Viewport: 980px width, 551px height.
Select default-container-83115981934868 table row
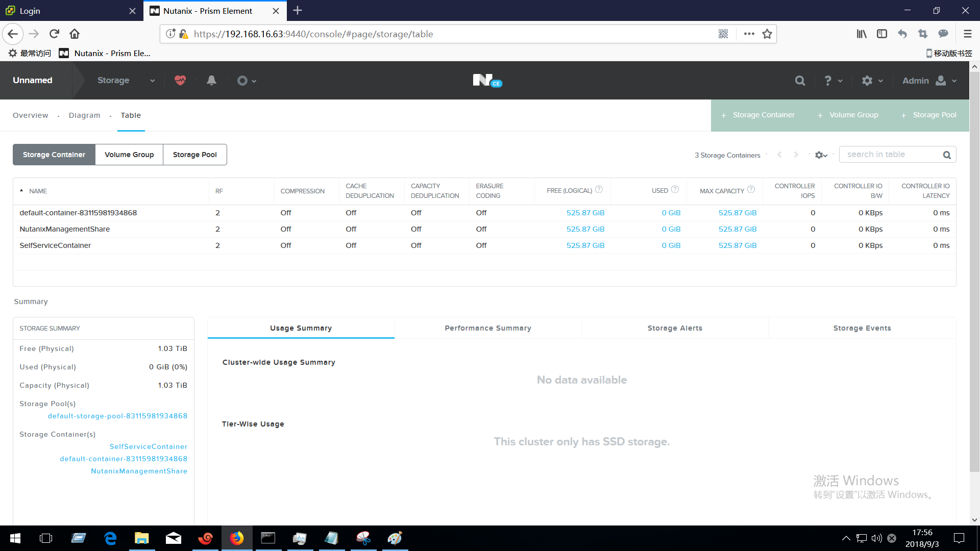click(x=484, y=213)
